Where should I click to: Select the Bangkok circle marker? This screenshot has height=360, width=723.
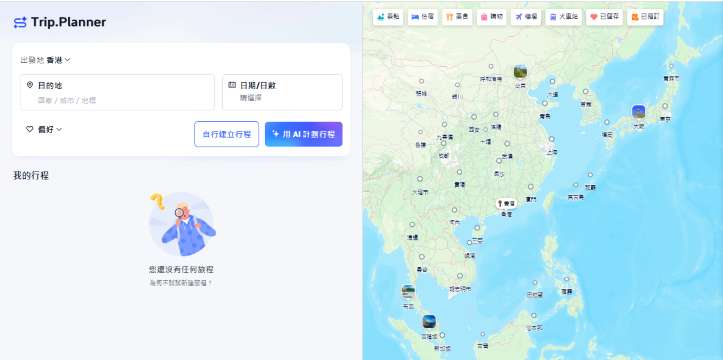point(421,256)
